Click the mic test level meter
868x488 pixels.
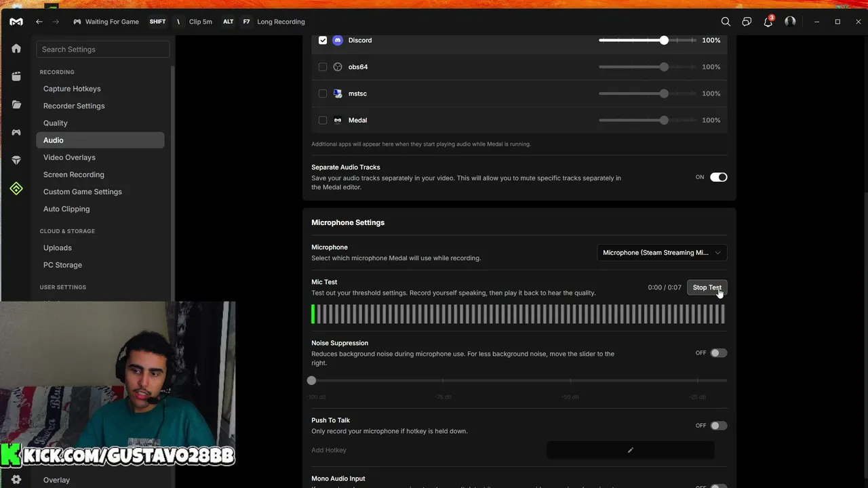[519, 314]
